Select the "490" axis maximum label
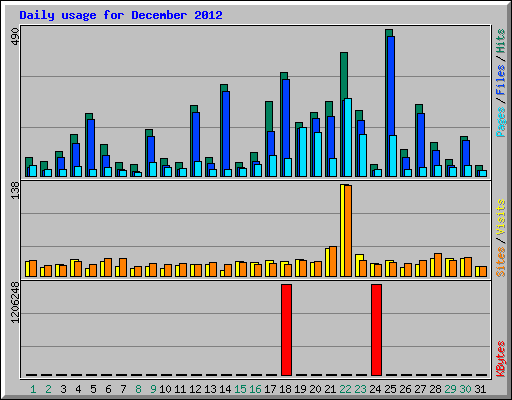This screenshot has height=400, width=512. 15,37
